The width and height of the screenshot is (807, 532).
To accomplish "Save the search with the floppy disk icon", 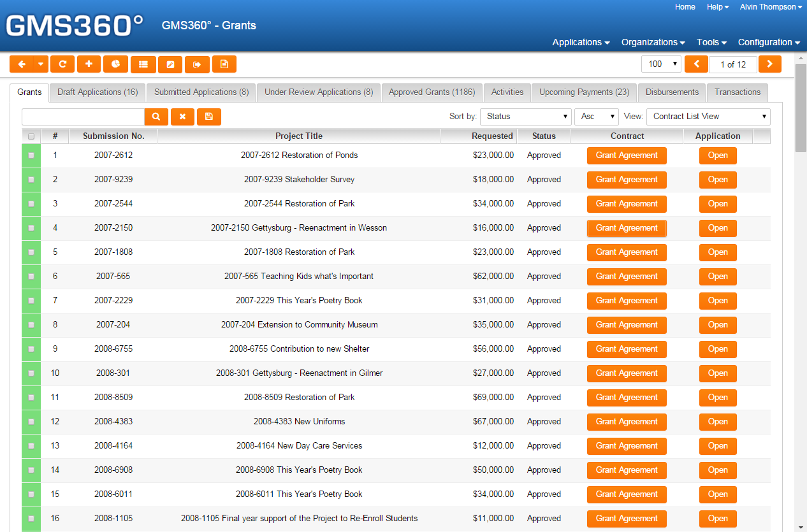I will click(209, 117).
